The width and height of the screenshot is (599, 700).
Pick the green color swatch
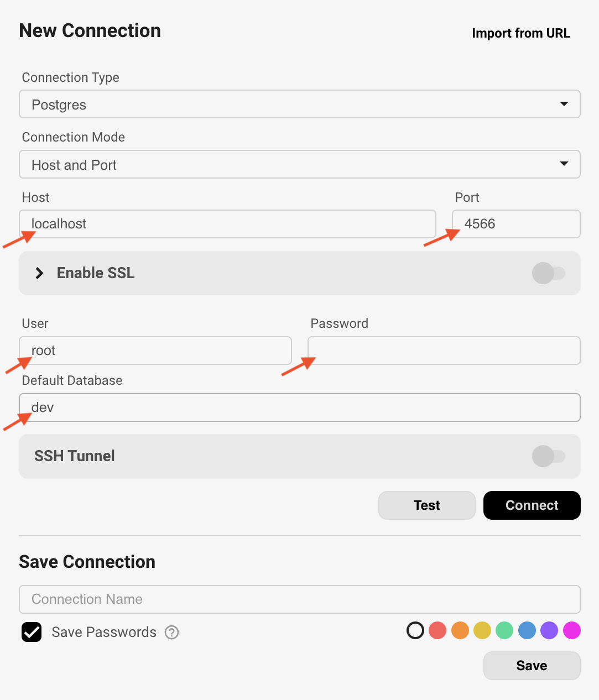(x=504, y=630)
